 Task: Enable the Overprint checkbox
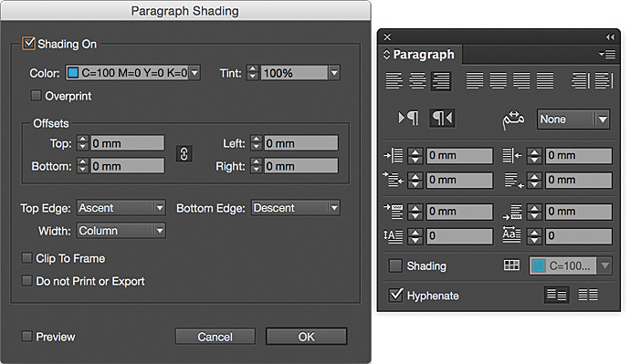coord(36,96)
